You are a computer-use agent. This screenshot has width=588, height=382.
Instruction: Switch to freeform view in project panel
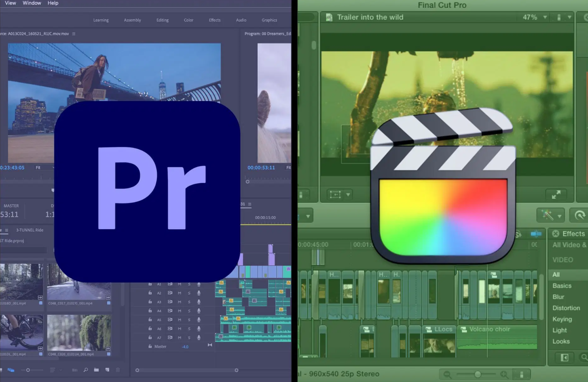tap(11, 370)
